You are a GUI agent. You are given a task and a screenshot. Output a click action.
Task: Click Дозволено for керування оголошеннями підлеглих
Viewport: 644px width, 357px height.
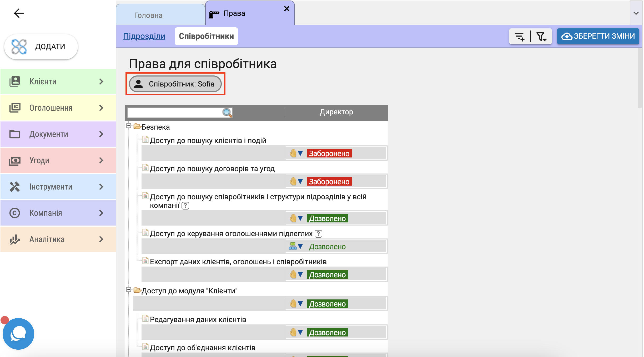[x=327, y=246]
